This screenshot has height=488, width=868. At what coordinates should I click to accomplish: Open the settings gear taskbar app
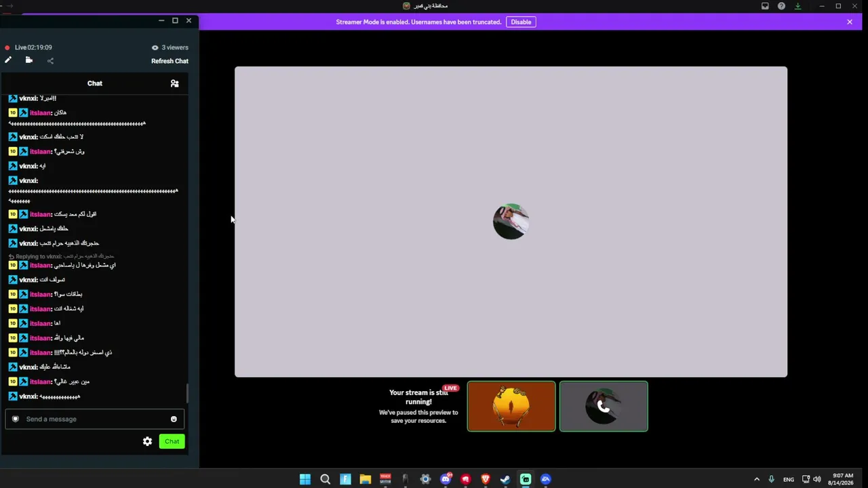425,479
